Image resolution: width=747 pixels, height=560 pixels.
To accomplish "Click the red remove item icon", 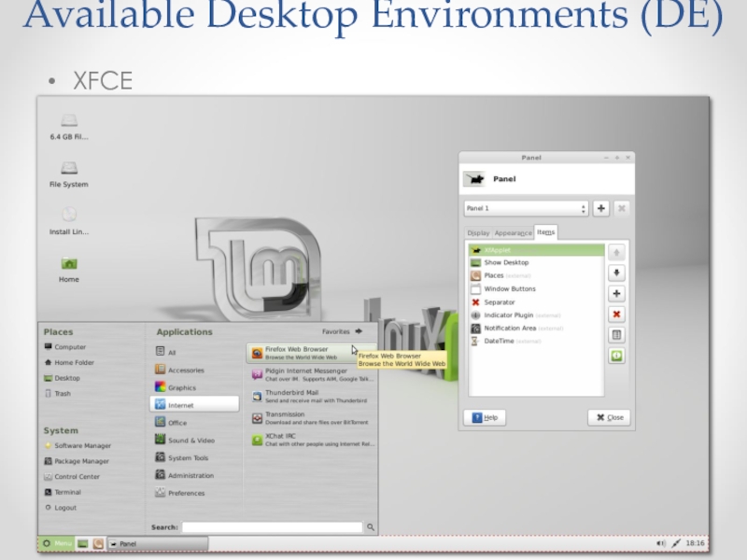I will [x=616, y=315].
